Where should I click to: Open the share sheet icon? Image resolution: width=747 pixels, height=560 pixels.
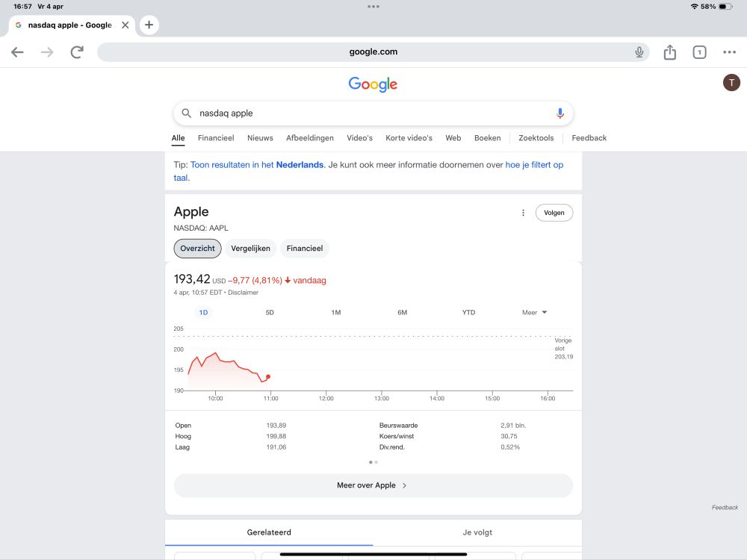click(670, 52)
